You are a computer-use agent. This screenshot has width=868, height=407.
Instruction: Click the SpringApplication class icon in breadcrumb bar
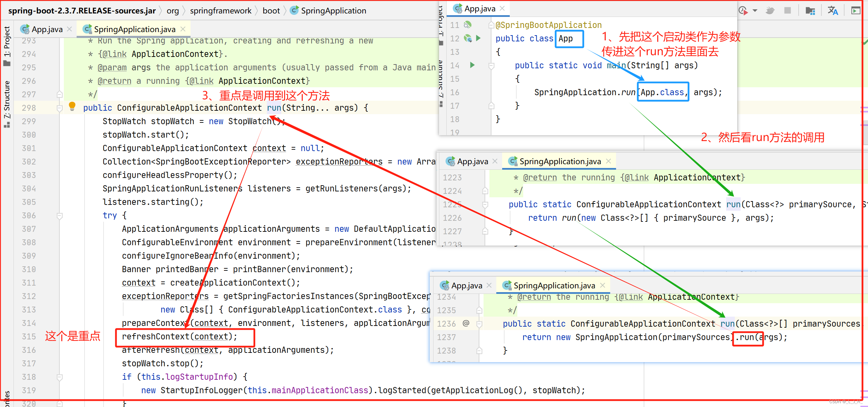pos(294,10)
